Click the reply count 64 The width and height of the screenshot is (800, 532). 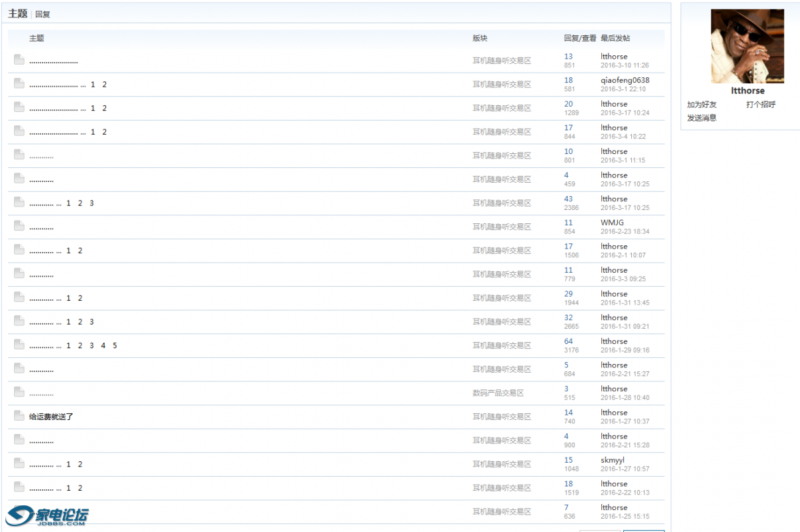(568, 341)
